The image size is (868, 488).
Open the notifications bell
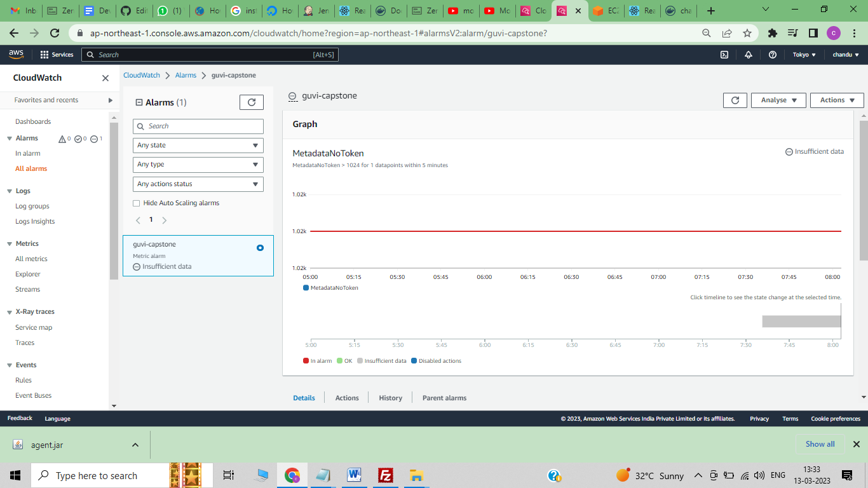pos(749,55)
